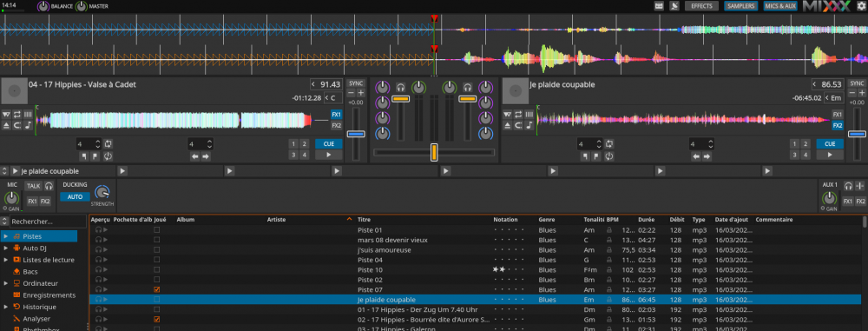Enable FX2 on deck 1
This screenshot has width=868, height=331.
(337, 125)
